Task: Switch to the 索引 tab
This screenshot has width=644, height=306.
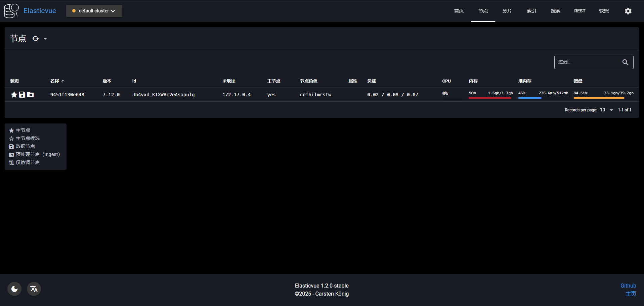Action: [x=531, y=11]
